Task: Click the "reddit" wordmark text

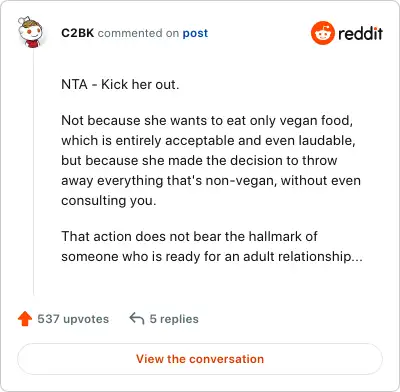Action: coord(360,33)
